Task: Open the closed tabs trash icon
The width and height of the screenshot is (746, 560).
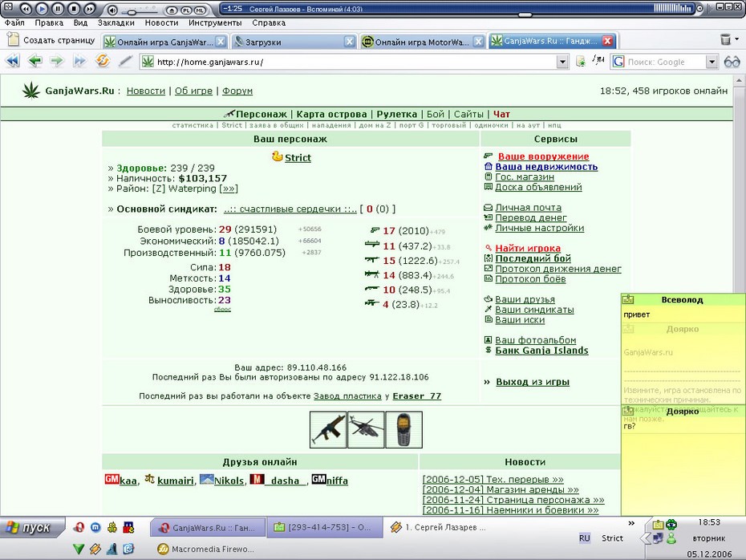Action: click(725, 39)
